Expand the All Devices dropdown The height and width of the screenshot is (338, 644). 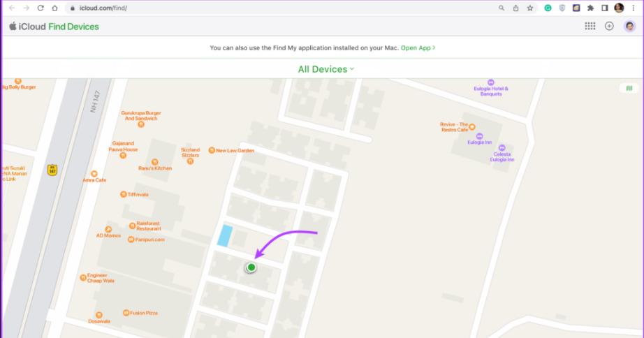tap(326, 69)
